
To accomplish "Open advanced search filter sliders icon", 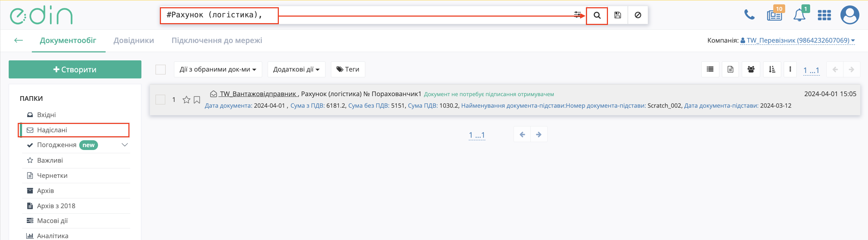I will click(x=577, y=15).
